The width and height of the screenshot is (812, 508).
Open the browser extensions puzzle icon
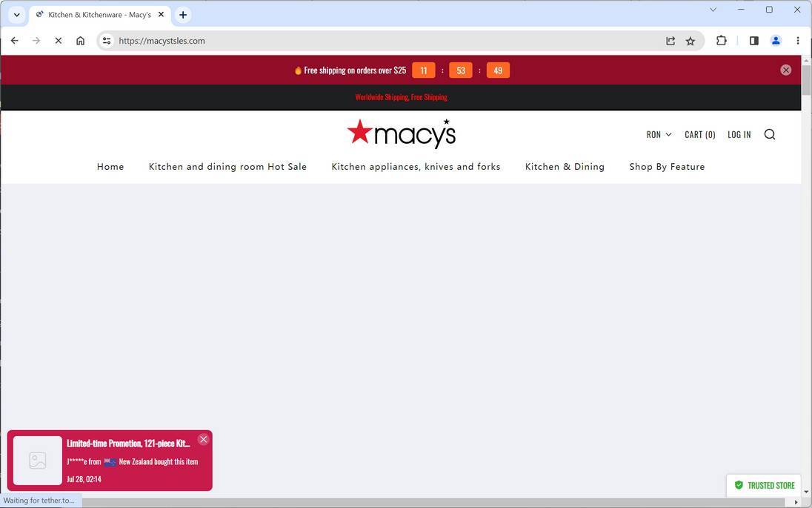(721, 41)
